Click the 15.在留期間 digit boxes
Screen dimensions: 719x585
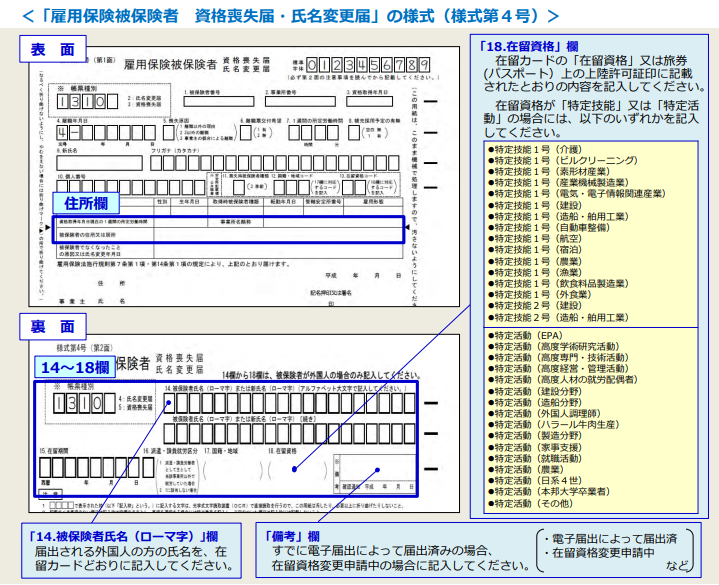click(x=96, y=468)
